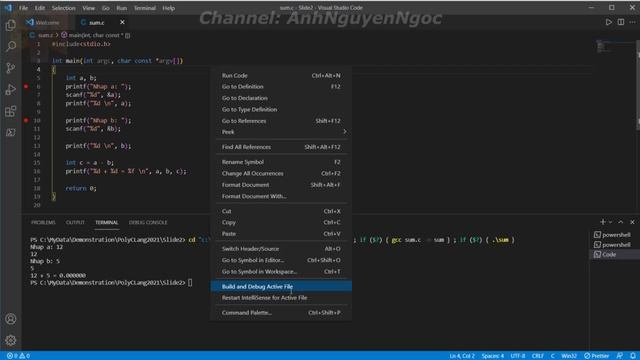
Task: Click Spaces: 4 indentation setting
Action: [492, 356]
